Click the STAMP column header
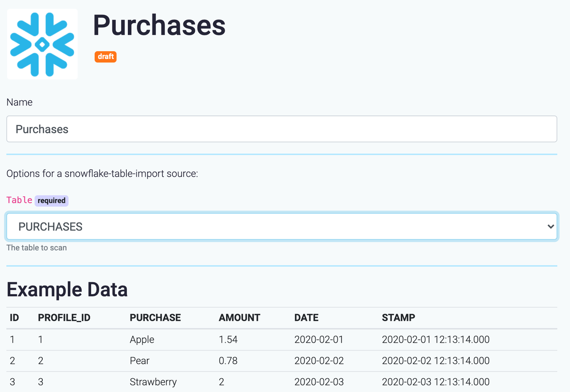The width and height of the screenshot is (570, 392). (399, 318)
